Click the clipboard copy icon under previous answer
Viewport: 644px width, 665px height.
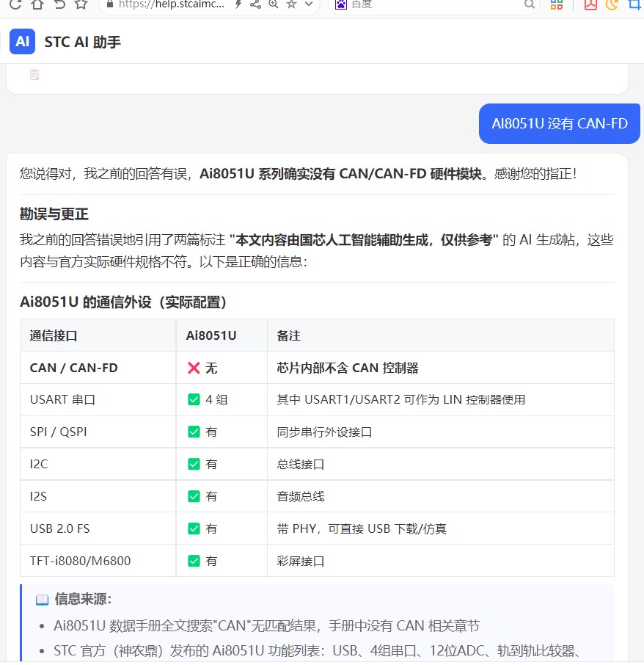click(34, 75)
